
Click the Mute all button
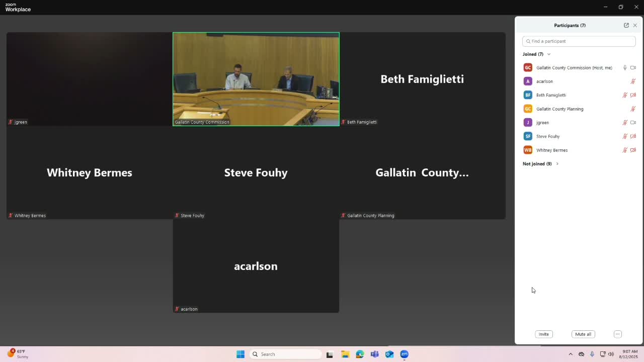(583, 334)
